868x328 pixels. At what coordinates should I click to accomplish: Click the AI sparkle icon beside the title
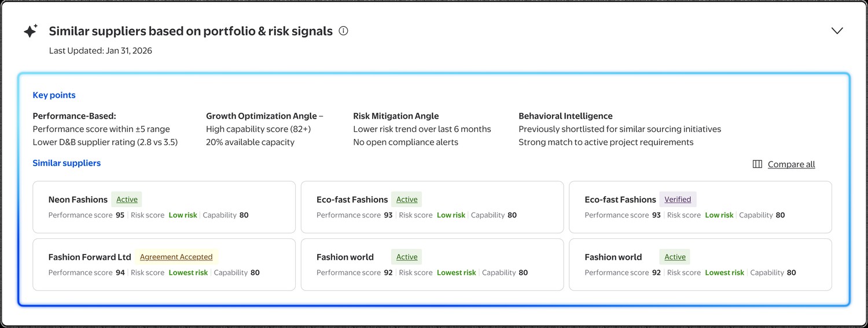(x=30, y=31)
